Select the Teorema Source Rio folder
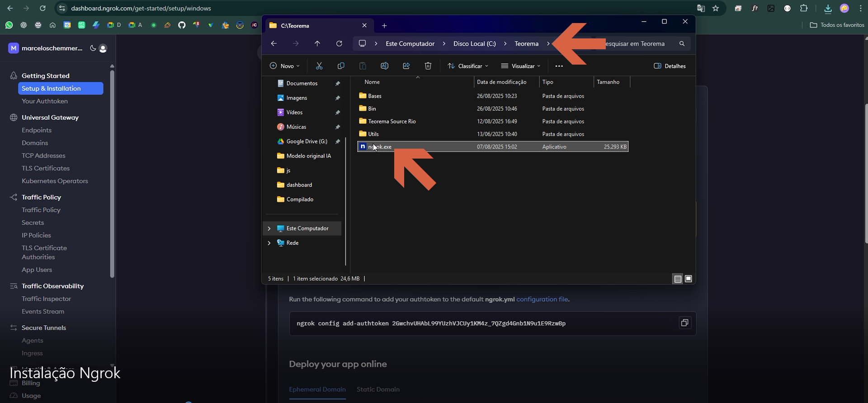The image size is (868, 403). (493, 121)
